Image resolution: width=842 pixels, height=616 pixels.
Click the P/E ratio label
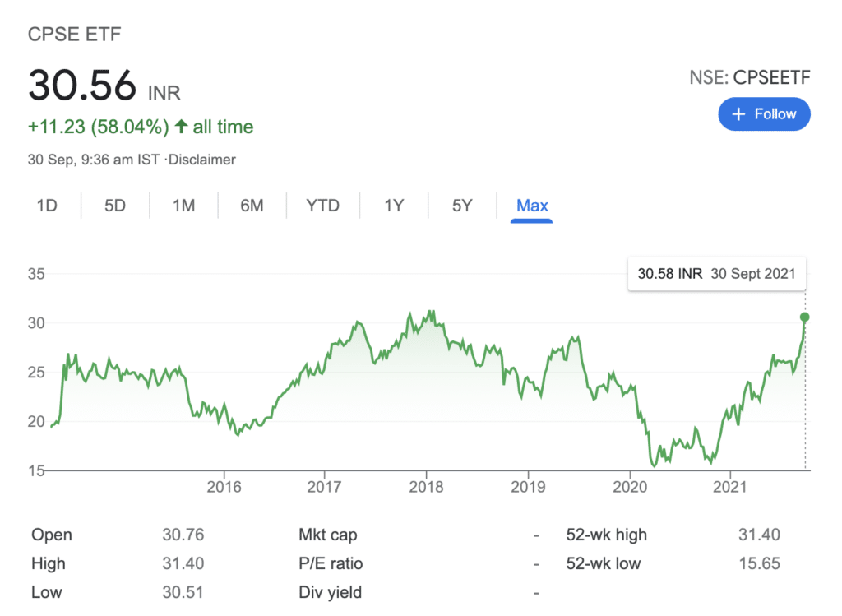331,563
